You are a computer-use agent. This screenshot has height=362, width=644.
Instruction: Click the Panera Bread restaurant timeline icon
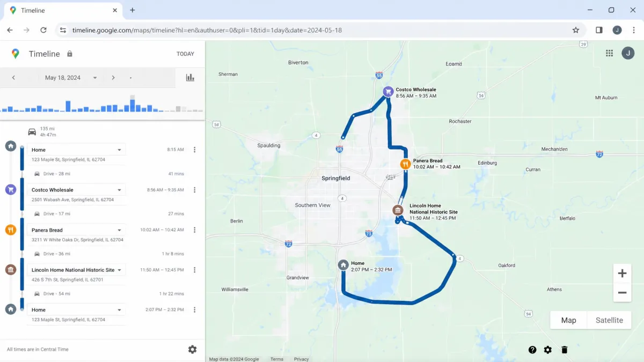(10, 230)
